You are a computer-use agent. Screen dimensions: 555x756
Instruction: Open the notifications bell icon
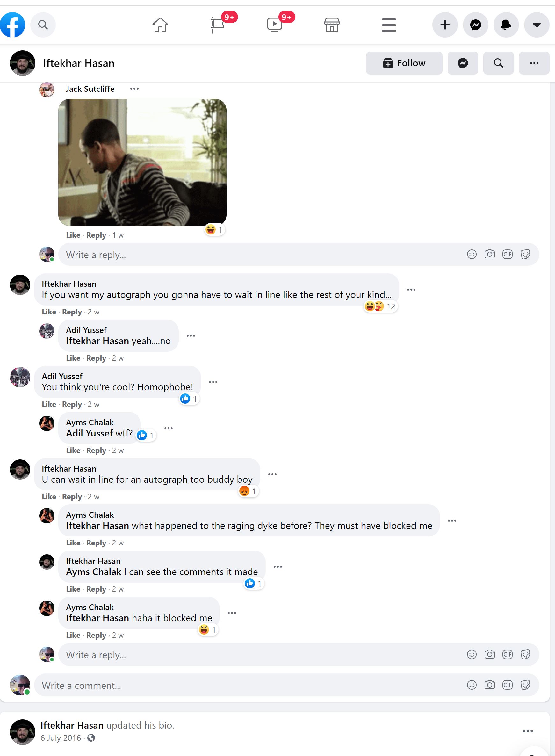(506, 25)
